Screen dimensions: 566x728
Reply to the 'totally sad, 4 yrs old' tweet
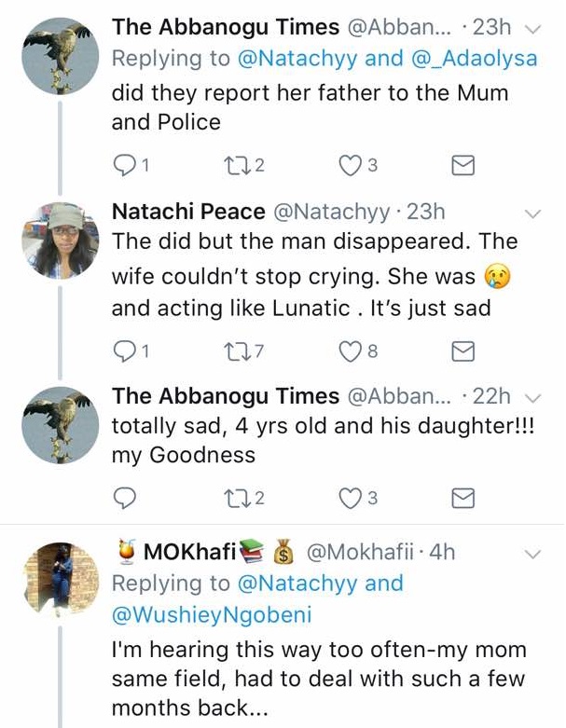click(124, 499)
